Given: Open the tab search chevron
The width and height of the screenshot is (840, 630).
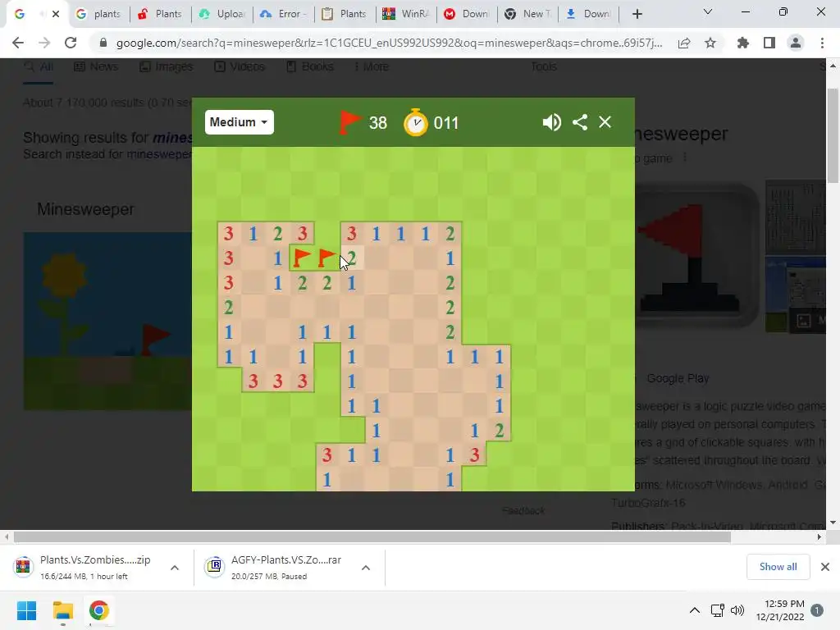Looking at the screenshot, I should (x=708, y=11).
